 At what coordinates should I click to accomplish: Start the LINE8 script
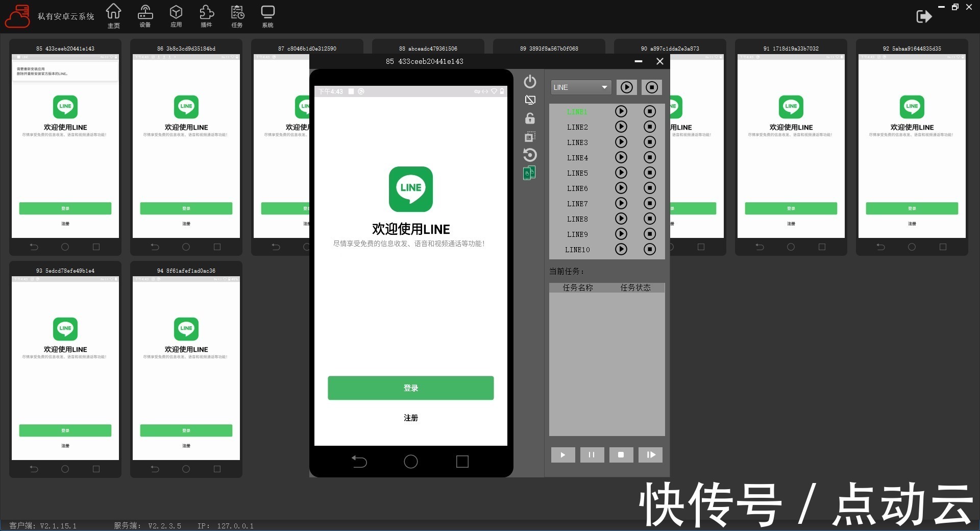click(621, 219)
